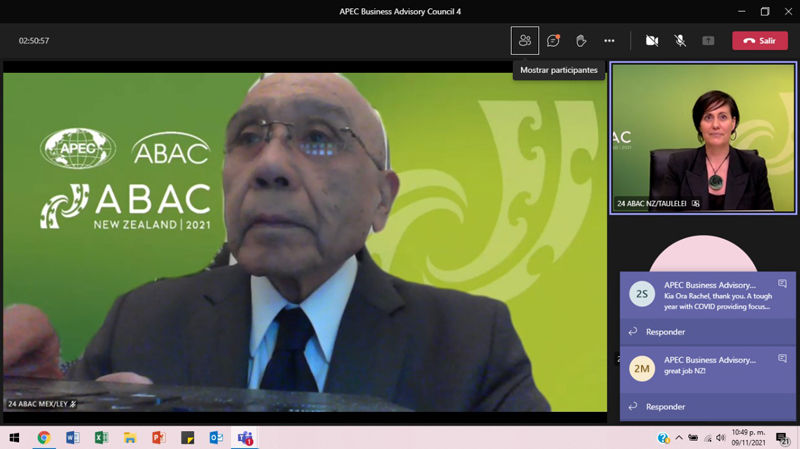Open the Windows notification center
The width and height of the screenshot is (800, 449).
tap(783, 438)
